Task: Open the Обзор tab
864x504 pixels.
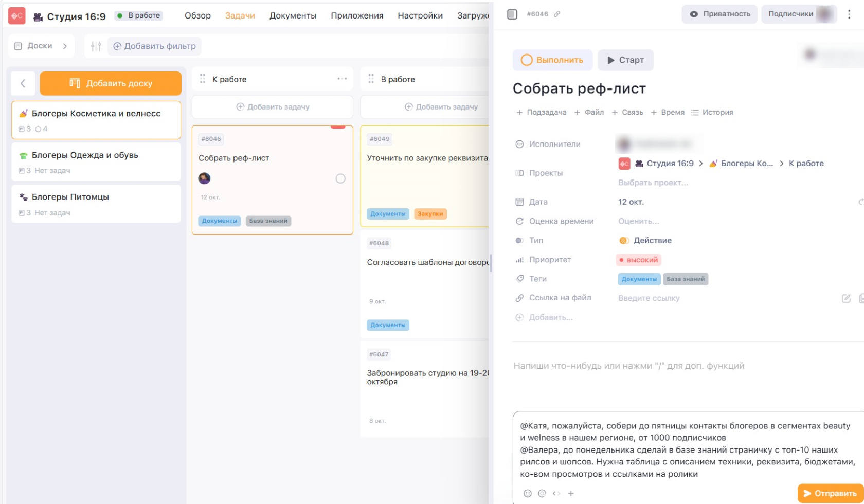Action: pos(197,16)
